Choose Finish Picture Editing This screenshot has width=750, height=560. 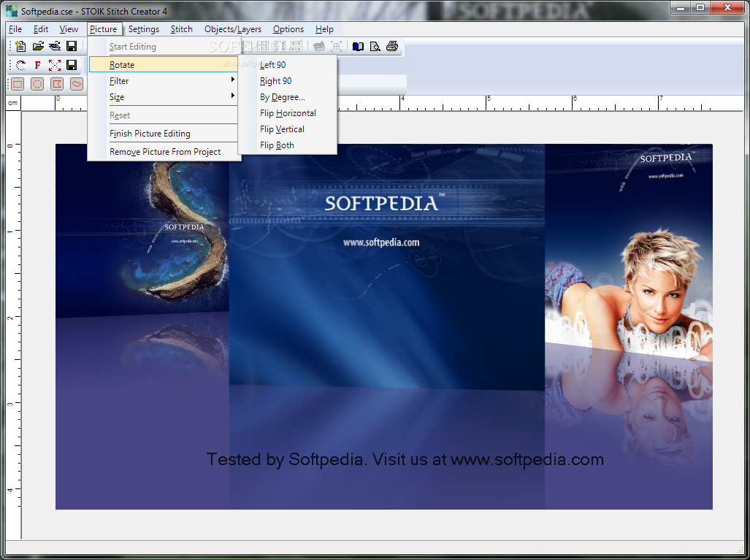click(164, 134)
